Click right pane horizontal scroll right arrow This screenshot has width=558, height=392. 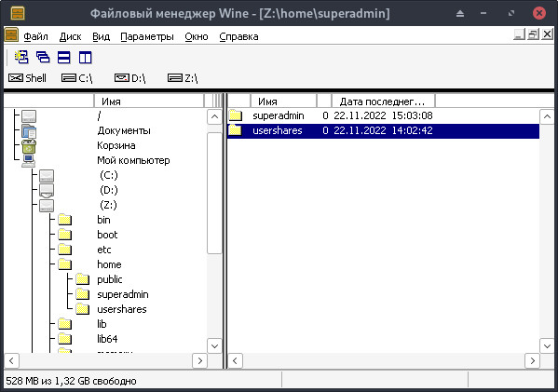click(x=532, y=360)
